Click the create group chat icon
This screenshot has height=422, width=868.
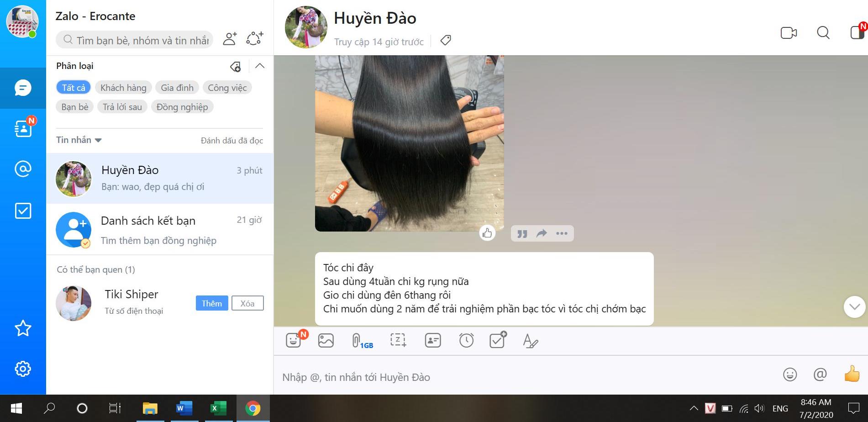(x=254, y=39)
